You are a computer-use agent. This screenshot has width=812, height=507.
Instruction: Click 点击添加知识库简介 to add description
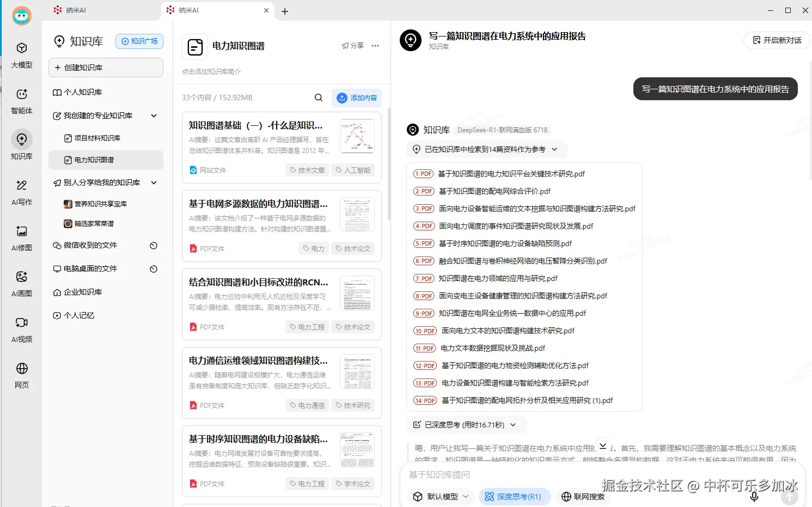pos(211,72)
